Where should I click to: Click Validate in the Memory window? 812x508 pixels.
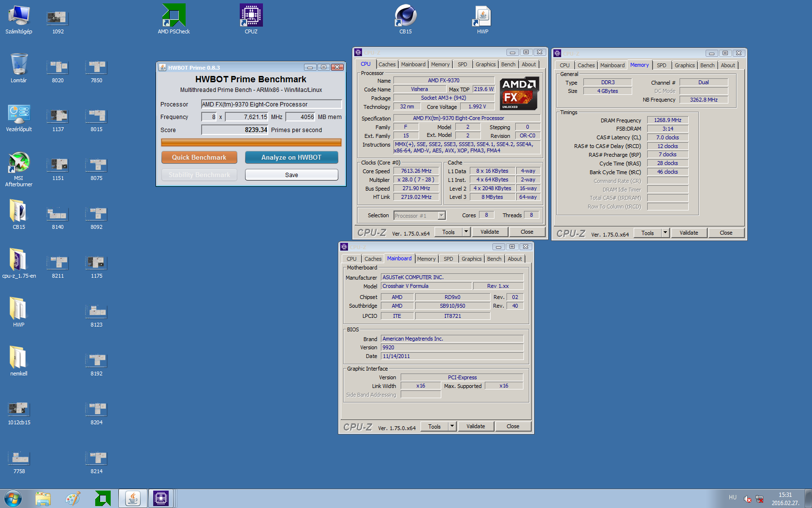pos(689,233)
